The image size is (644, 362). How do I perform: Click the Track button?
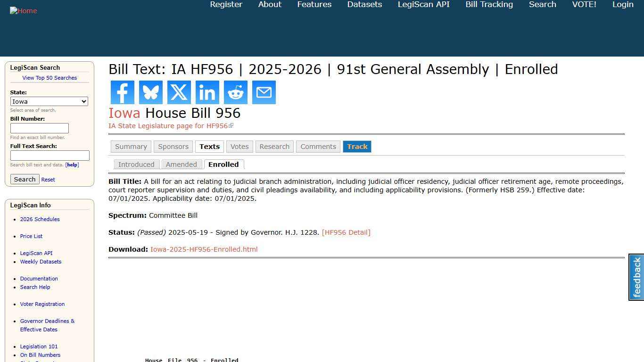357,147
